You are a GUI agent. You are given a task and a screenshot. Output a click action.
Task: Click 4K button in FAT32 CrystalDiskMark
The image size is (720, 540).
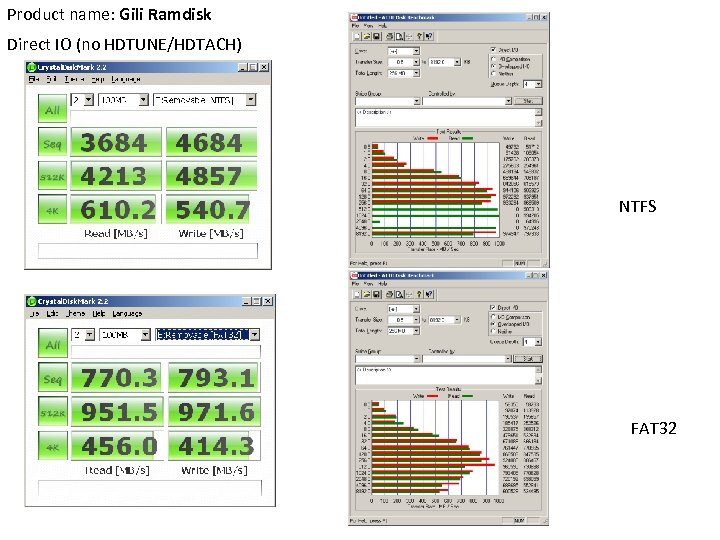[53, 446]
